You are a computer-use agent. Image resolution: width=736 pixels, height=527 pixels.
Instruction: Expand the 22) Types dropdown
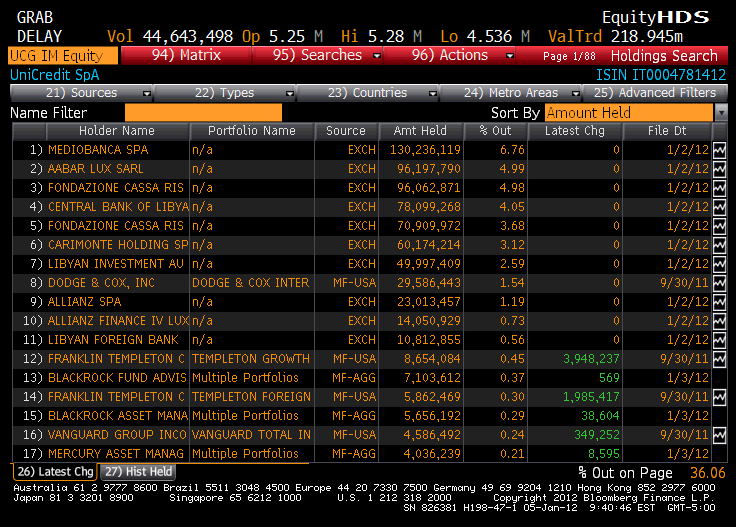(x=290, y=93)
